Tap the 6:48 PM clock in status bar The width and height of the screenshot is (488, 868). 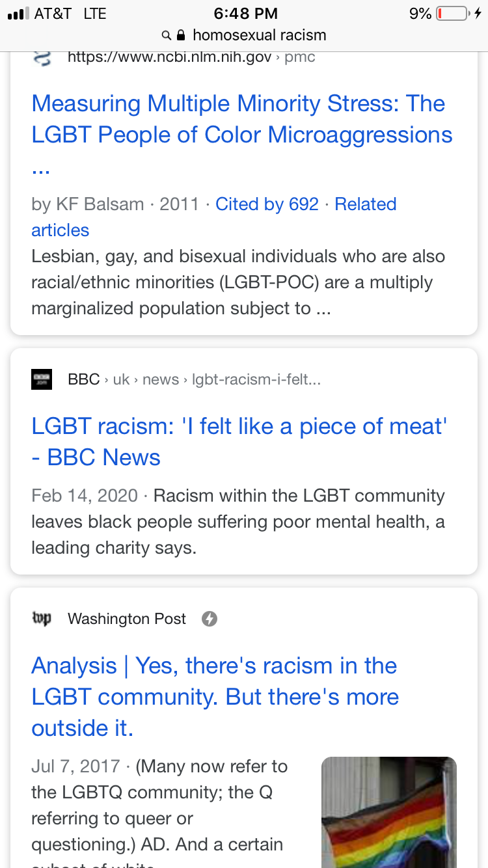click(x=245, y=14)
